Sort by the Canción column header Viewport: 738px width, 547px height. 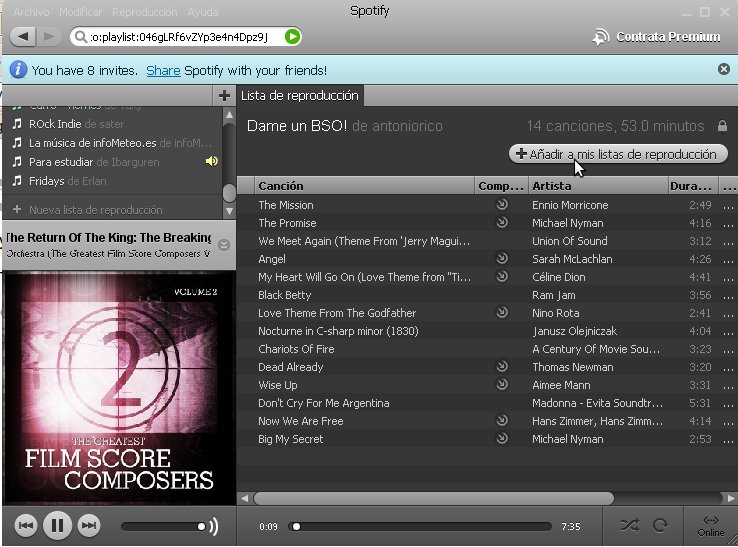[364, 186]
